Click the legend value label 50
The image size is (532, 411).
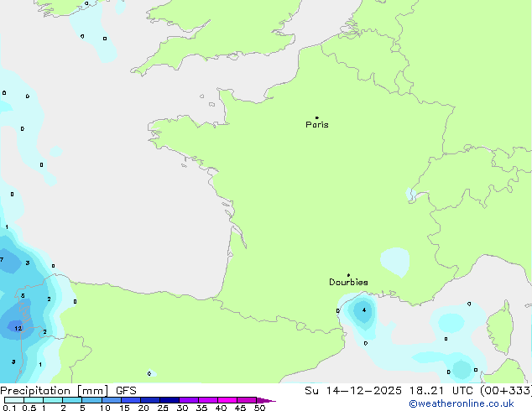259,408
